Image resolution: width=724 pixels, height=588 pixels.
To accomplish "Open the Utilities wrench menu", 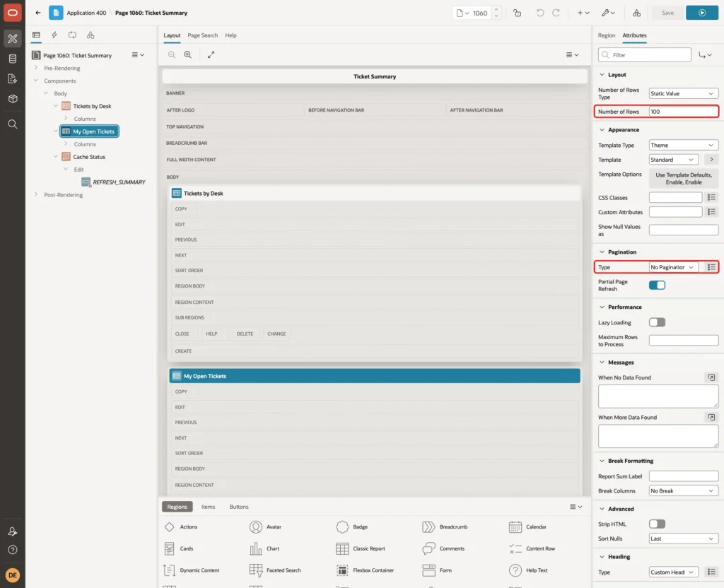I will coord(608,13).
